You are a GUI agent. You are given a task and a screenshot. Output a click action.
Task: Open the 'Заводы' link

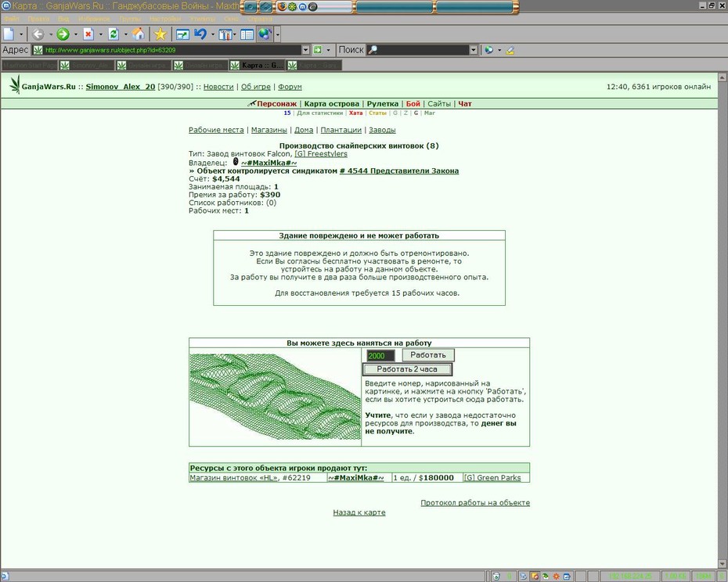pyautogui.click(x=382, y=130)
